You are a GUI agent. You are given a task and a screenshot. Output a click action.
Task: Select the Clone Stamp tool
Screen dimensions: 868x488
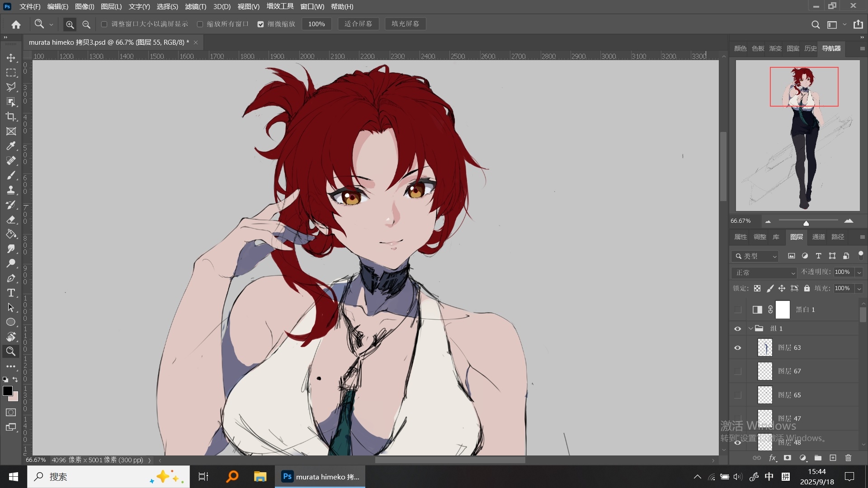(x=11, y=190)
